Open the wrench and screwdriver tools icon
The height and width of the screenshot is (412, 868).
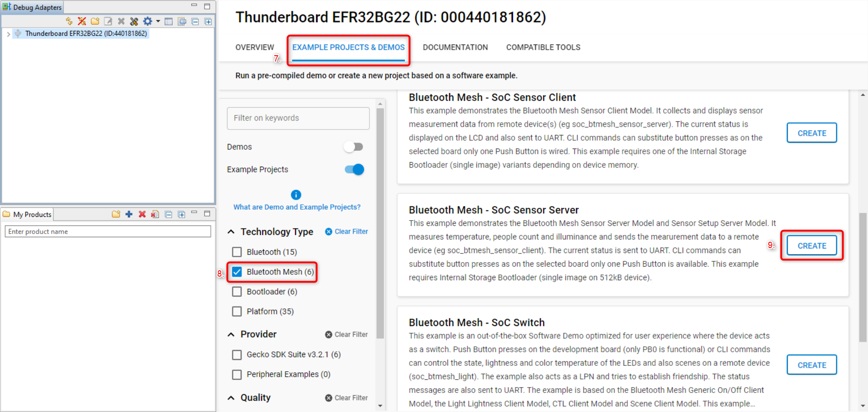coord(134,21)
